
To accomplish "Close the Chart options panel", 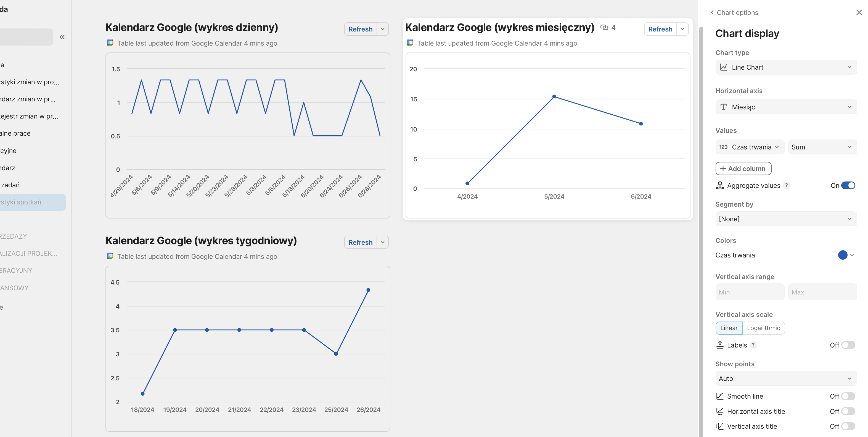I will (859, 12).
